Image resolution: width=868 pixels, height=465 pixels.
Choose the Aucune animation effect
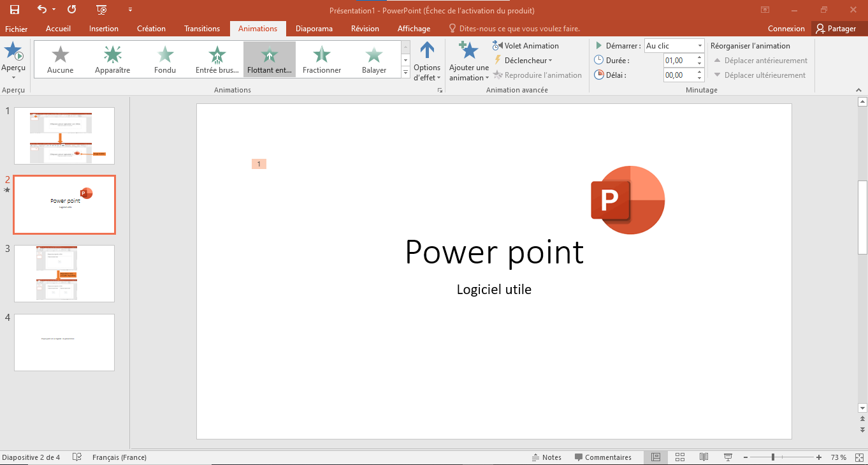pyautogui.click(x=61, y=59)
